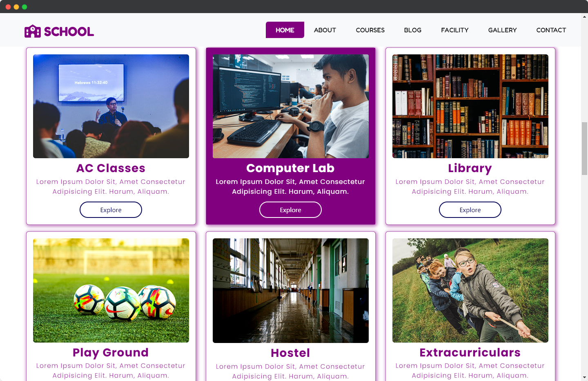Select the Hostel heading
The width and height of the screenshot is (588, 381).
coord(291,353)
